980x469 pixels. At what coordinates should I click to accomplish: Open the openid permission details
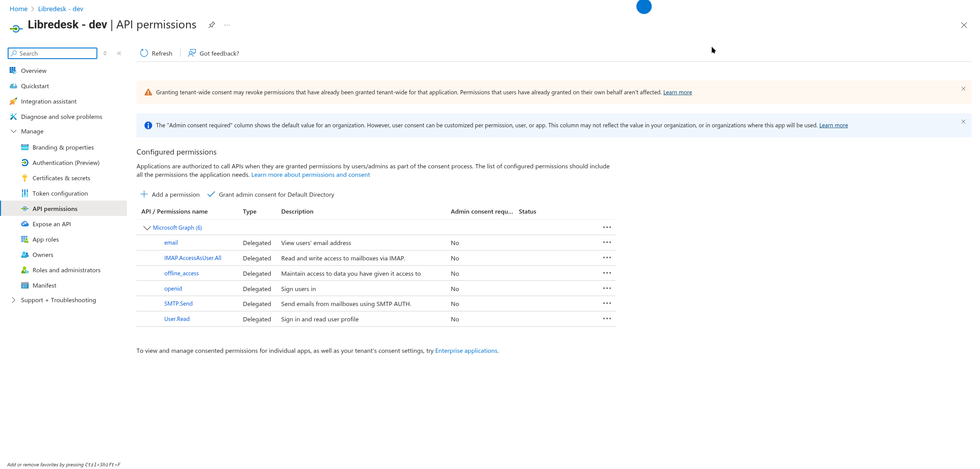point(173,288)
